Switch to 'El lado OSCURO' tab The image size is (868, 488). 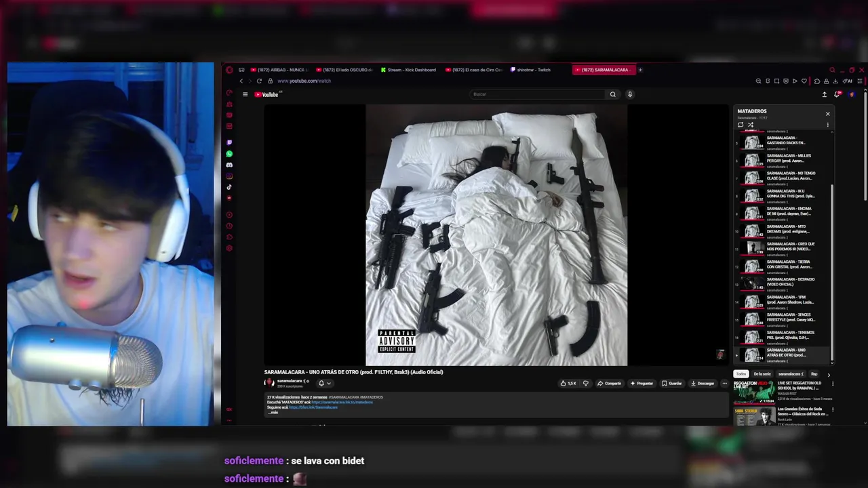pyautogui.click(x=344, y=70)
